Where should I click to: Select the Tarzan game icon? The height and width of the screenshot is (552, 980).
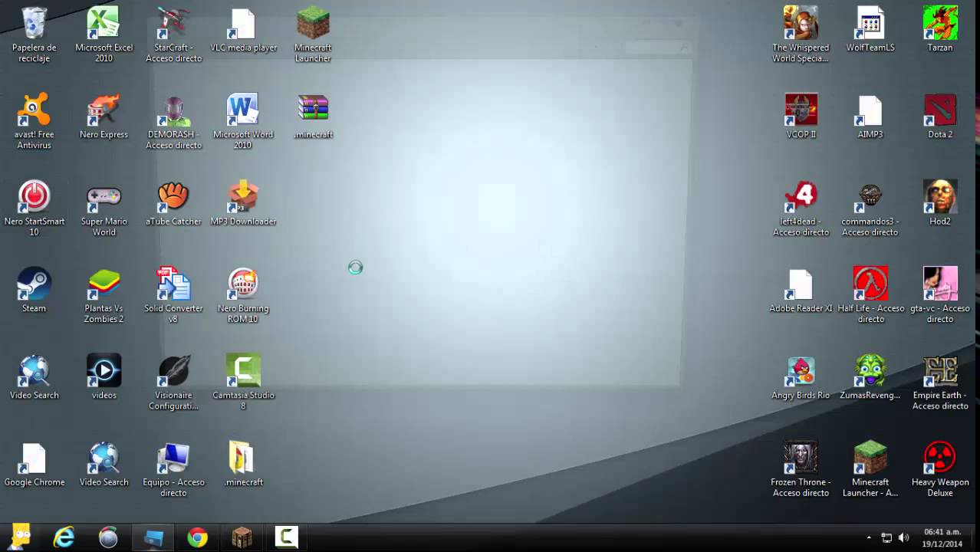(x=940, y=23)
